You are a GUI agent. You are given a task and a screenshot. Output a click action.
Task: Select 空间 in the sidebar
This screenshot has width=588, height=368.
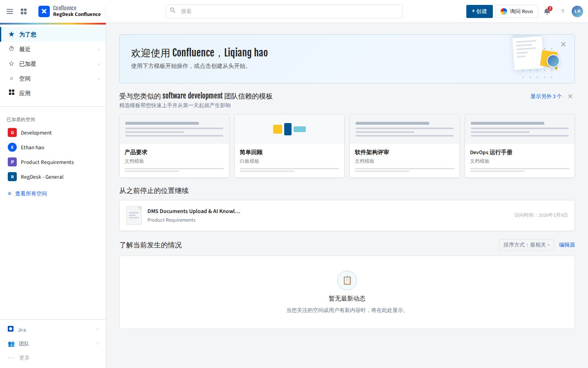(53, 79)
